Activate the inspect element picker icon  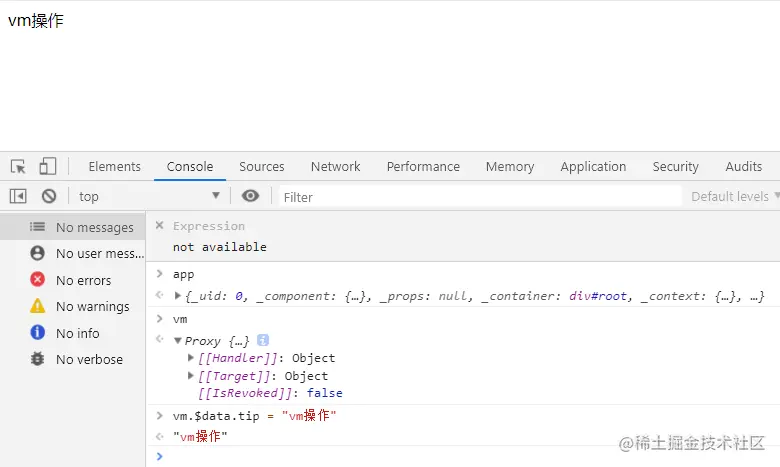(18, 167)
